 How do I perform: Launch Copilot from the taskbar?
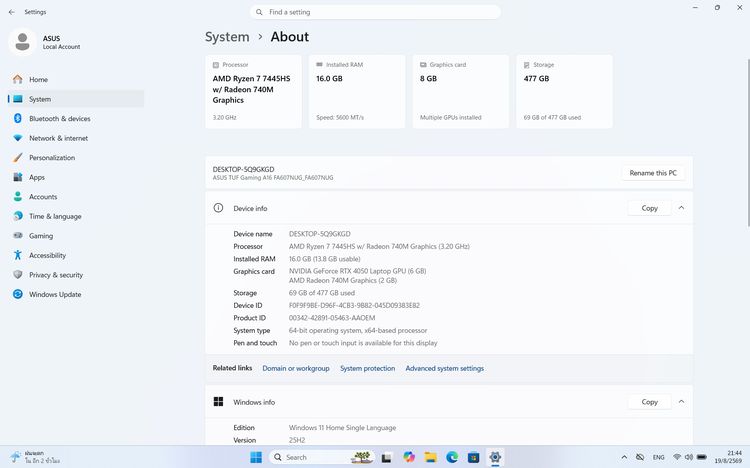point(409,457)
